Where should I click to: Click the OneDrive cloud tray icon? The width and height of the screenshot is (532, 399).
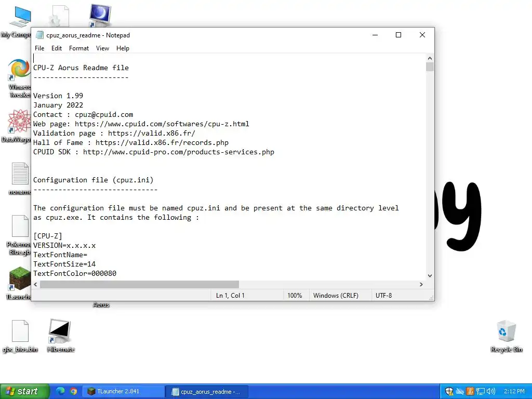pos(460,391)
